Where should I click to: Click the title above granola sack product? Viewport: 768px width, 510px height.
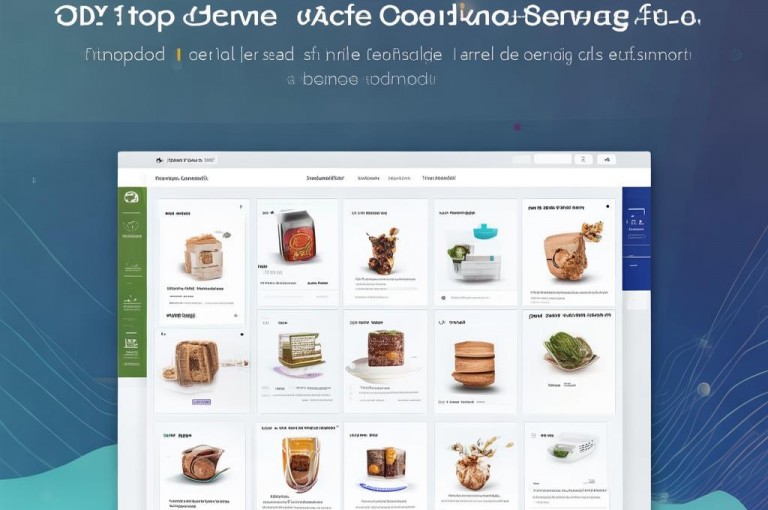point(556,208)
